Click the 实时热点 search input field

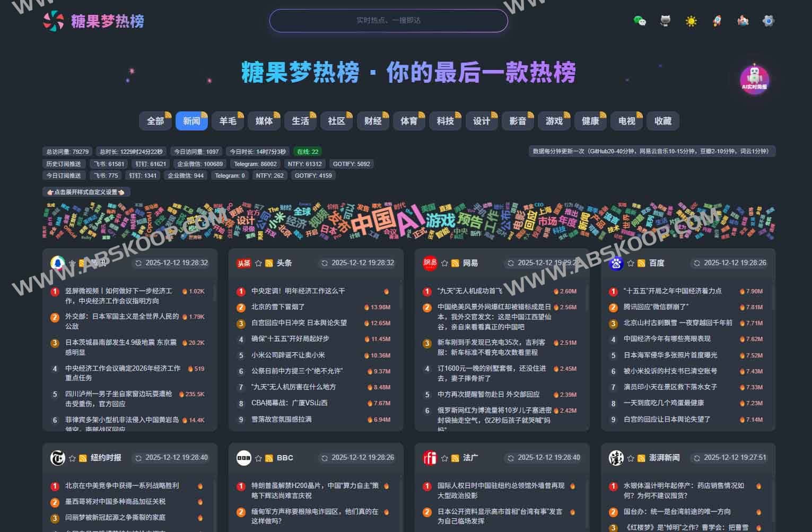(x=389, y=21)
